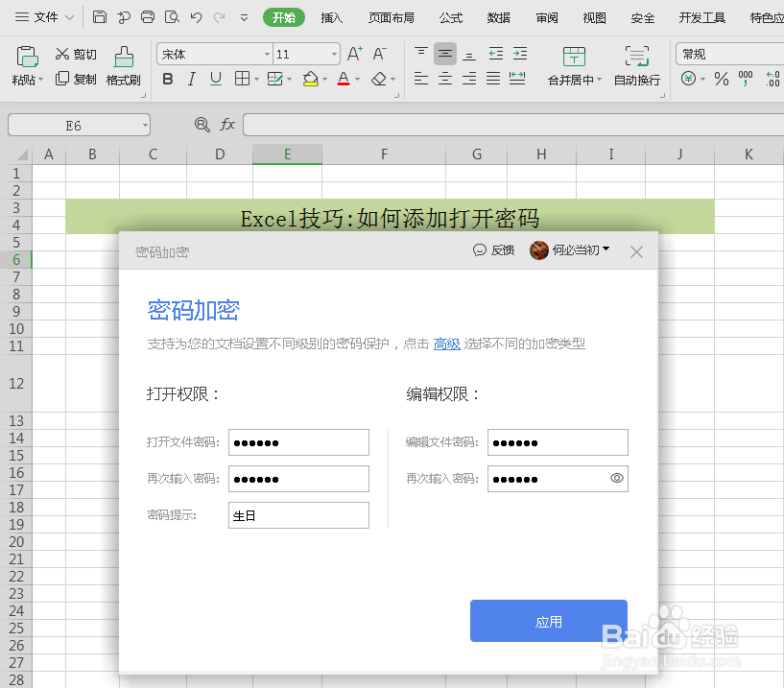Click the Print icon in quick access bar
This screenshot has width=784, height=688.
coord(147,16)
